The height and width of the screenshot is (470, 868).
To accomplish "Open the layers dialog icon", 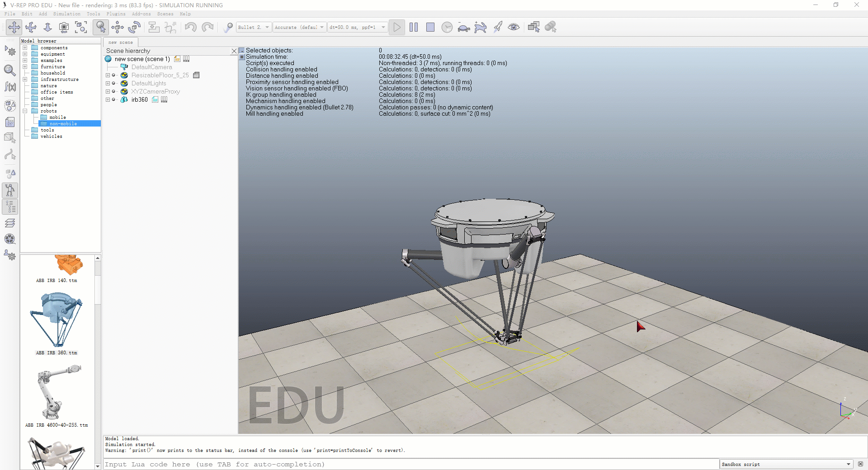I will [10, 223].
